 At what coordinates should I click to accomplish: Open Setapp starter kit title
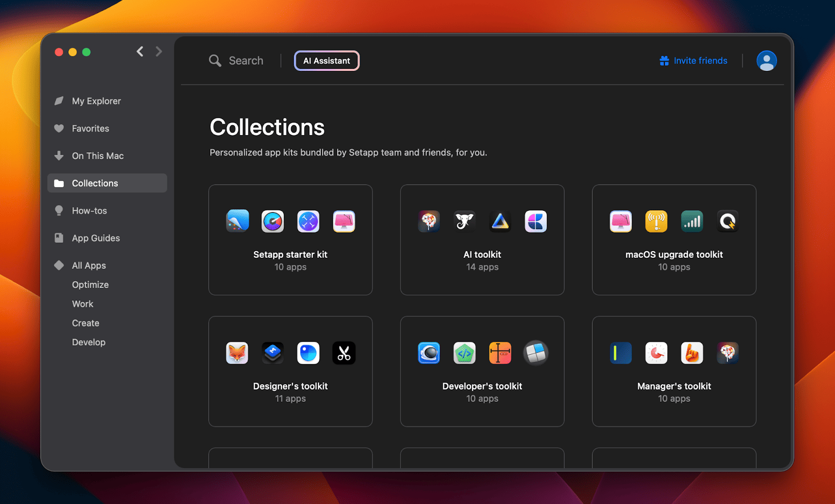pyautogui.click(x=290, y=255)
